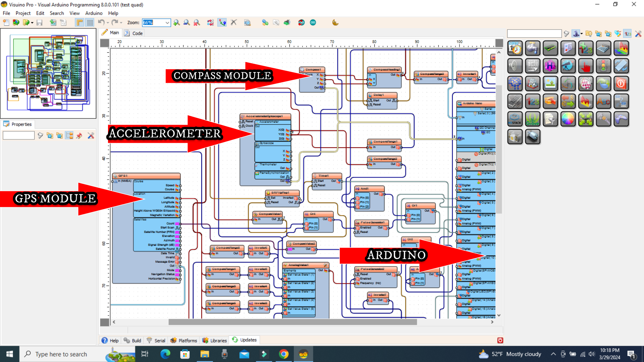Expand the Redo history dropdown arrow

(x=121, y=23)
